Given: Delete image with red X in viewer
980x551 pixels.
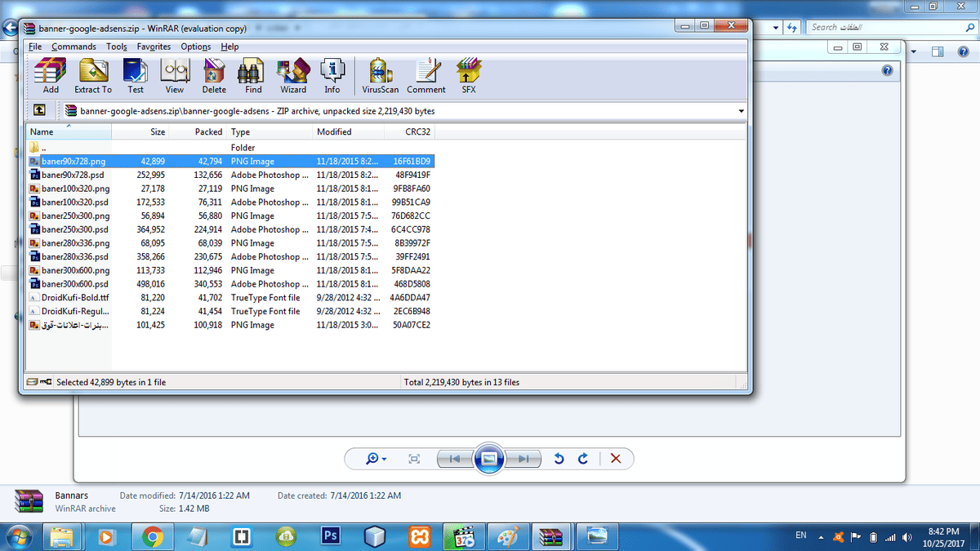Looking at the screenshot, I should (616, 459).
